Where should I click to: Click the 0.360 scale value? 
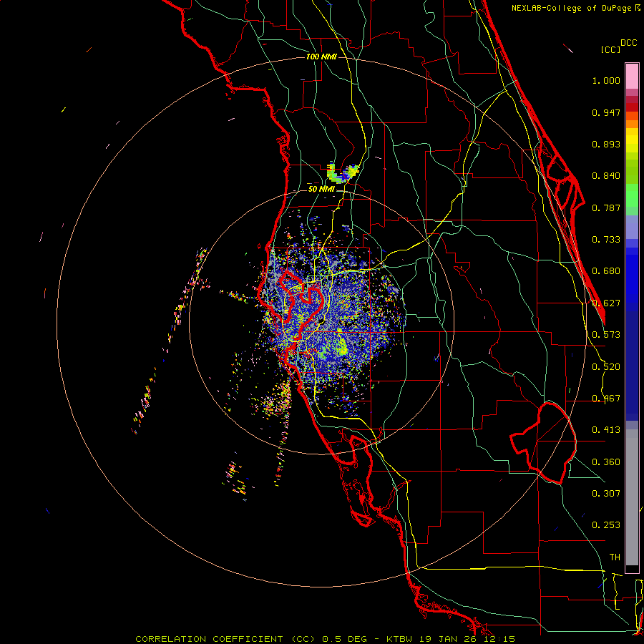tap(606, 462)
